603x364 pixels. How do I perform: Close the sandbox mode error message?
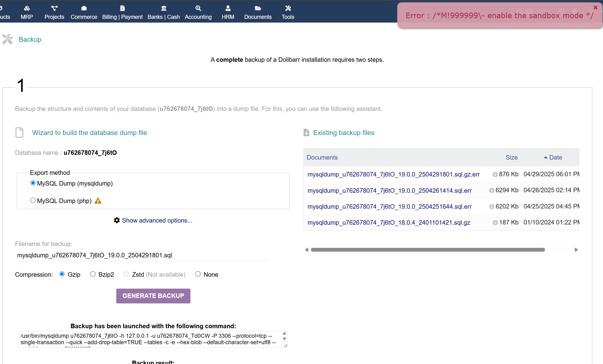pyautogui.click(x=596, y=8)
